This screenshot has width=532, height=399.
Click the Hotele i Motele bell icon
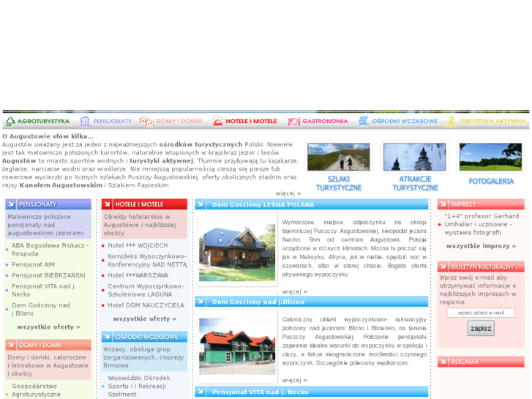[217, 121]
